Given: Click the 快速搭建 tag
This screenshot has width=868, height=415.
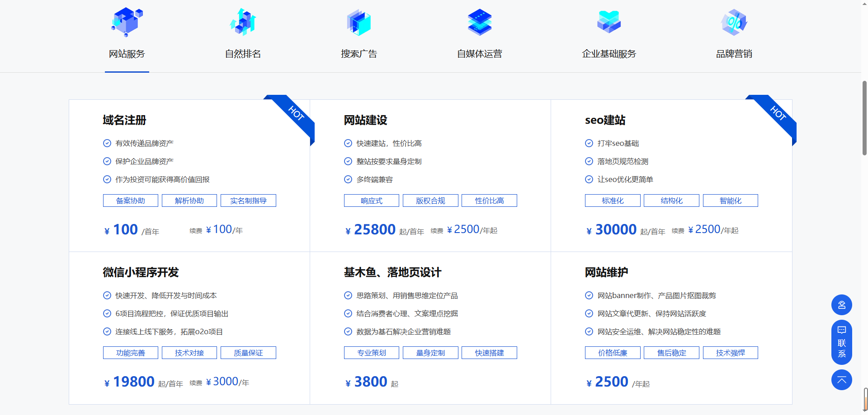Looking at the screenshot, I should (x=489, y=353).
